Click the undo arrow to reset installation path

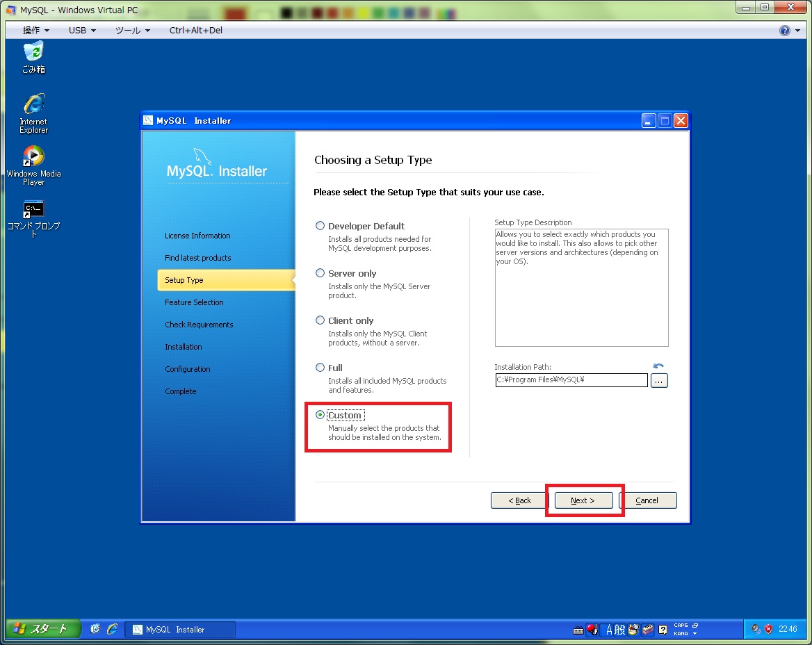point(658,366)
